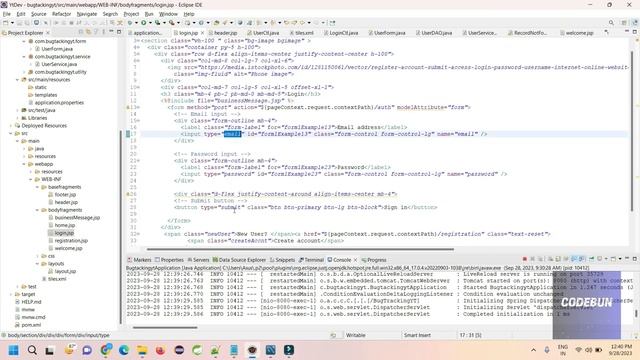Open Microsoft Edge from taskbar
This screenshot has height=360, width=640.
(124, 350)
